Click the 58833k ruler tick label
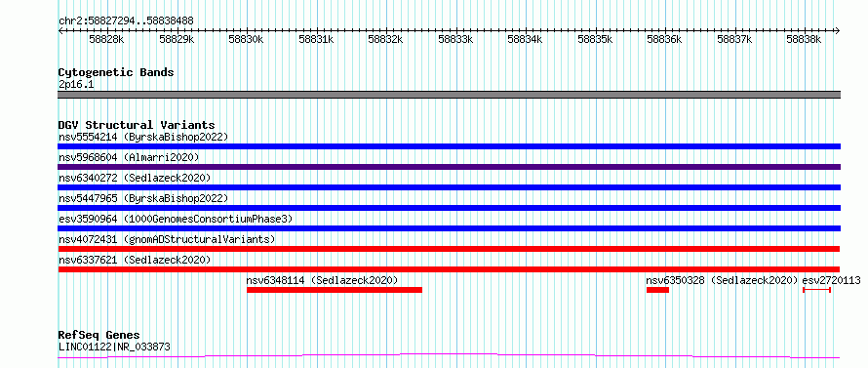Viewport: 868px width, 368px height. (455, 39)
